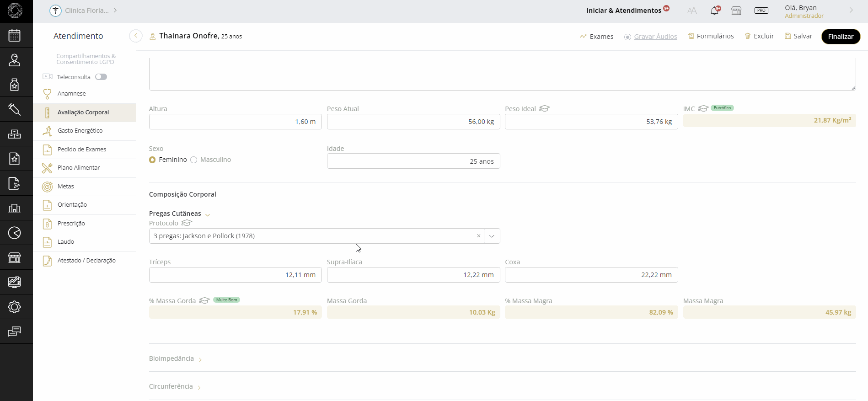This screenshot has width=868, height=401.
Task: Open the settings gear in sidebar
Action: point(15,307)
